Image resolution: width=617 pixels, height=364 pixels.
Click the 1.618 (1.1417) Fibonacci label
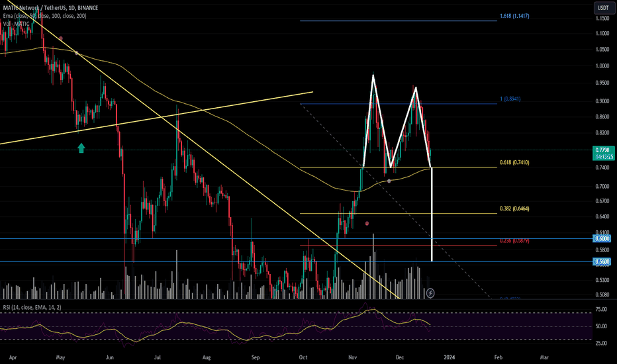point(514,16)
